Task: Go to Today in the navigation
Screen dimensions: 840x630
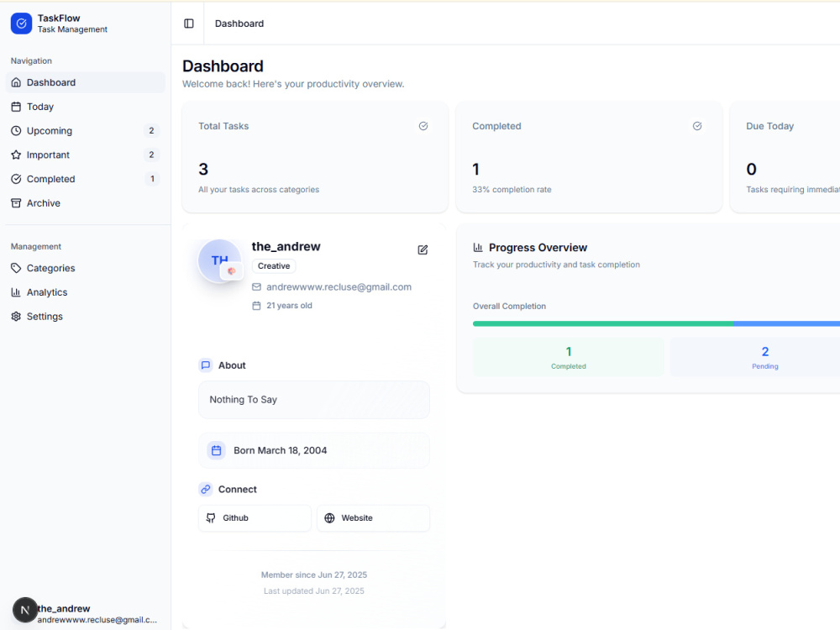Action: (x=85, y=107)
